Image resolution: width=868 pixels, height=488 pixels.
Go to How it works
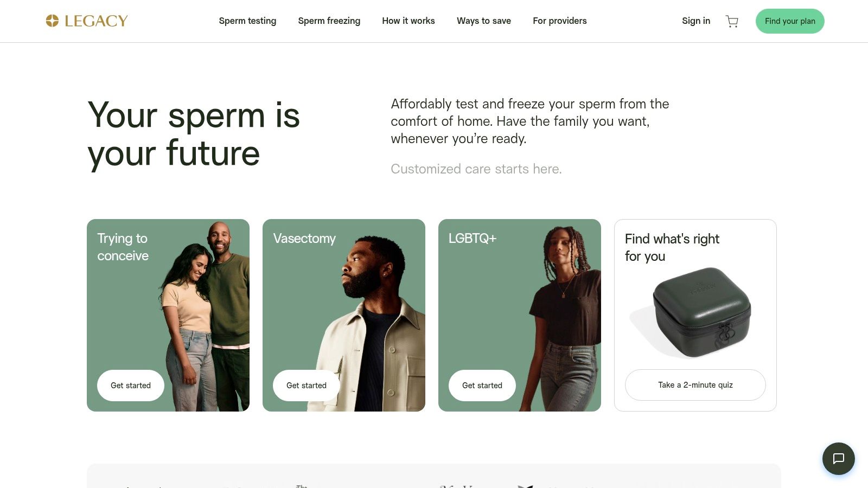(408, 21)
